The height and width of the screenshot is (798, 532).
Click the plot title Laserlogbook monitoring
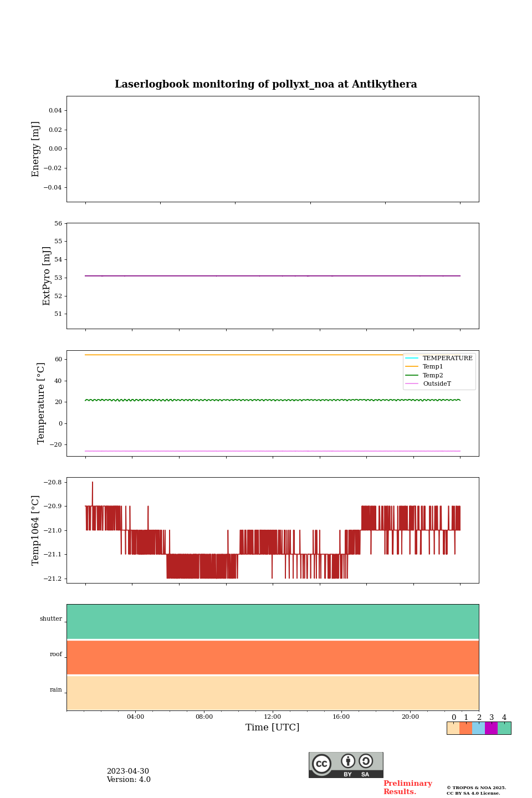(266, 84)
